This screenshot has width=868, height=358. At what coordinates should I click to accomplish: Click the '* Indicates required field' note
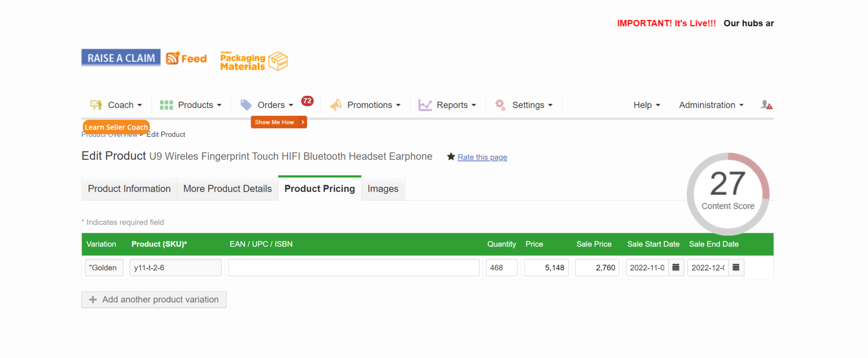[x=123, y=222]
